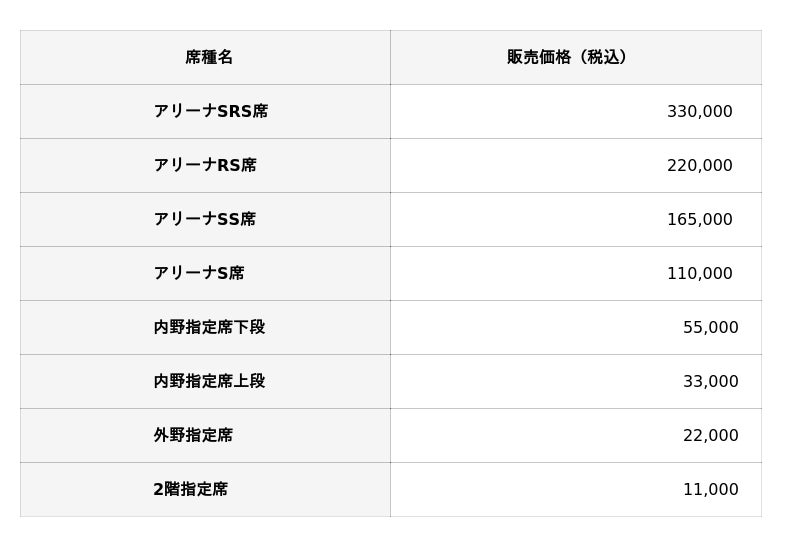The width and height of the screenshot is (800, 547).
Task: Click the 220,000 price value
Action: click(699, 166)
